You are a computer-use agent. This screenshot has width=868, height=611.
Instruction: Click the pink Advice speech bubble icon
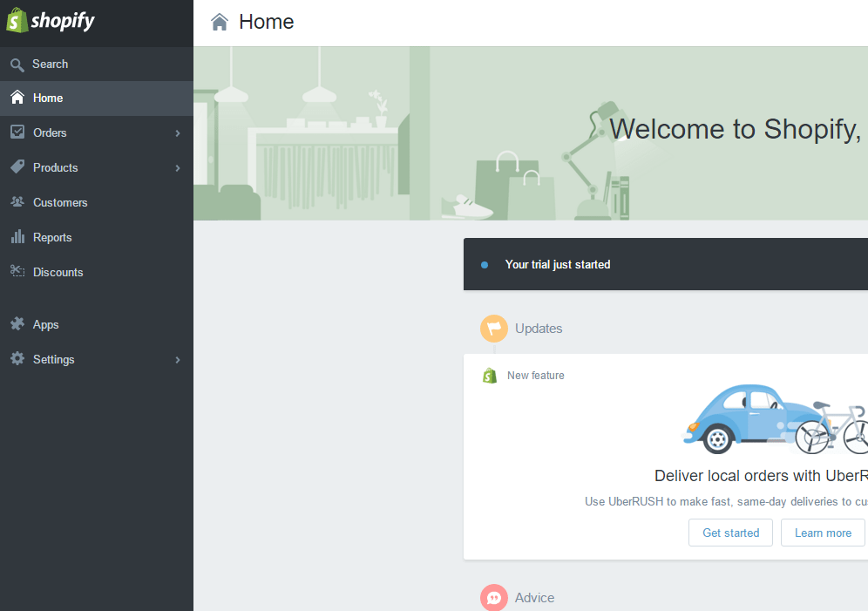pos(494,598)
